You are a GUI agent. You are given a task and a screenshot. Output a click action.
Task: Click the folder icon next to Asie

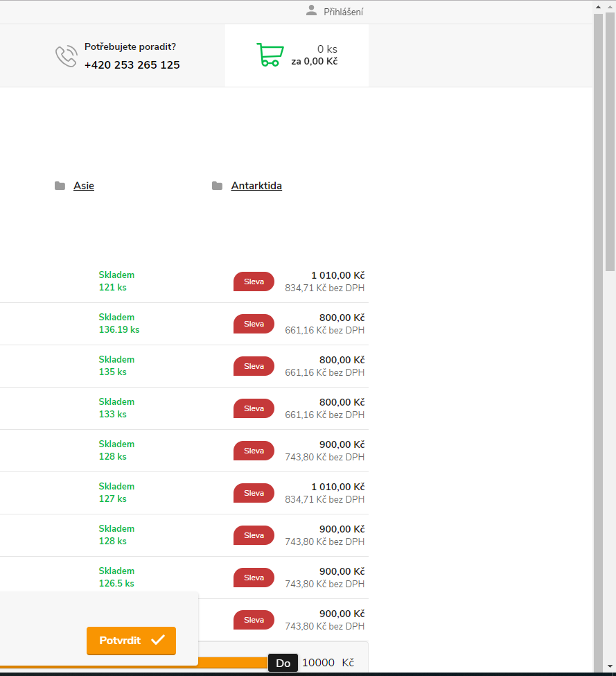tap(60, 186)
